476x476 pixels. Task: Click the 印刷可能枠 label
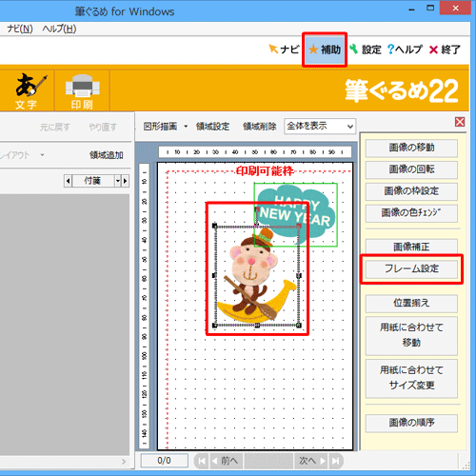click(265, 171)
